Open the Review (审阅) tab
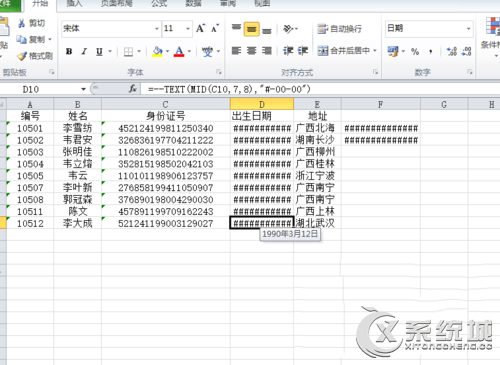This screenshot has width=500, height=365. (x=228, y=4)
